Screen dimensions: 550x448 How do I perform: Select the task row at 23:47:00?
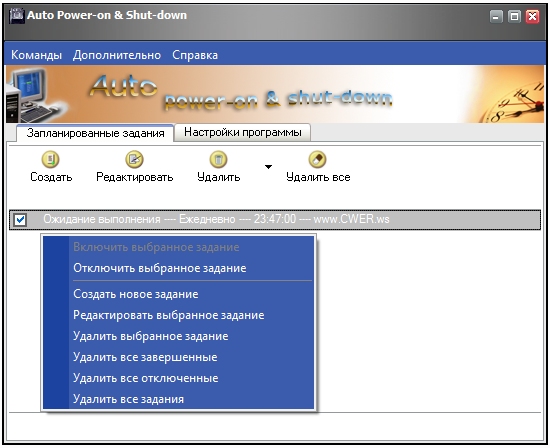point(275,220)
